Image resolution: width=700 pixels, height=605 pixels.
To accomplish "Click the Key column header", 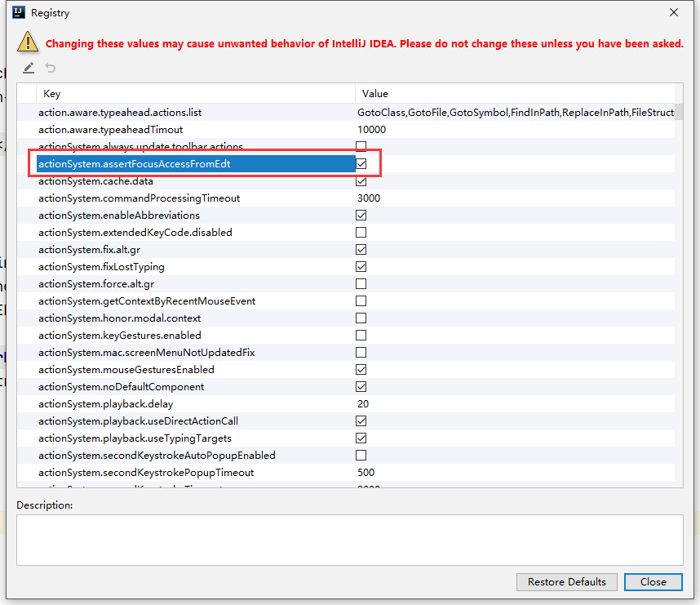I will [196, 94].
